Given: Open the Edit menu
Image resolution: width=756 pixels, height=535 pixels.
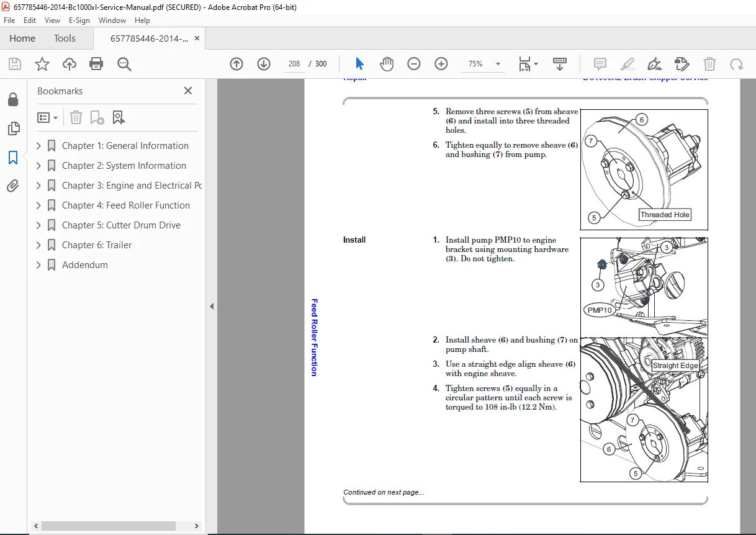Looking at the screenshot, I should [30, 20].
